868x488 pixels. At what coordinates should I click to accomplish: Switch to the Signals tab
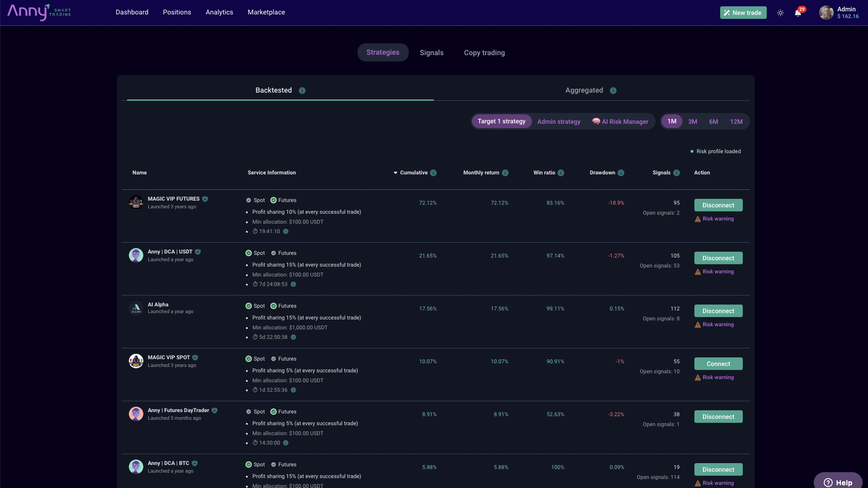tap(431, 52)
